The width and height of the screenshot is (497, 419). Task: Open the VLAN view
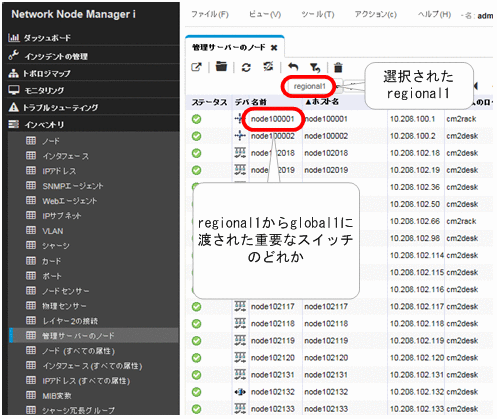52,231
